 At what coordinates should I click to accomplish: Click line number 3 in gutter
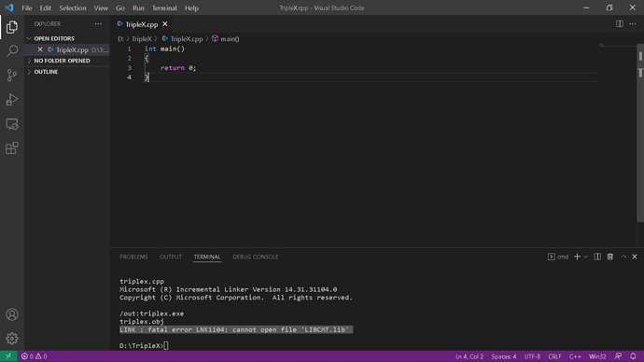click(x=130, y=68)
